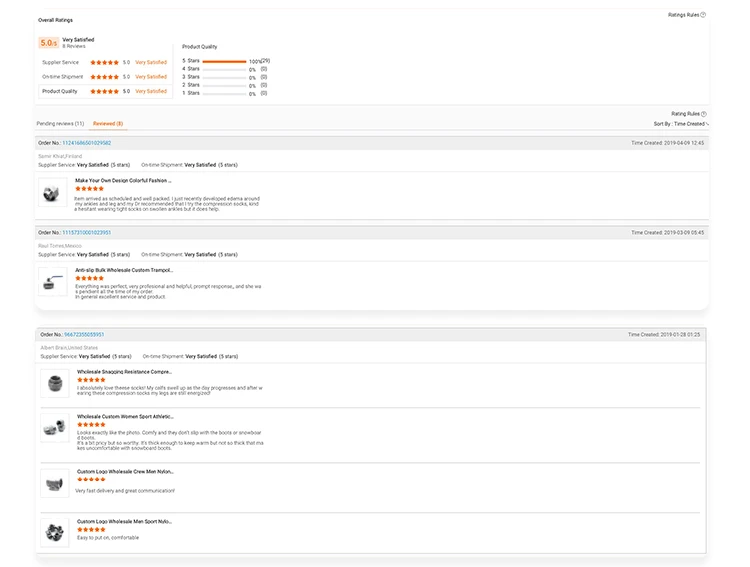Click the Supplier Service star rating

click(x=104, y=62)
